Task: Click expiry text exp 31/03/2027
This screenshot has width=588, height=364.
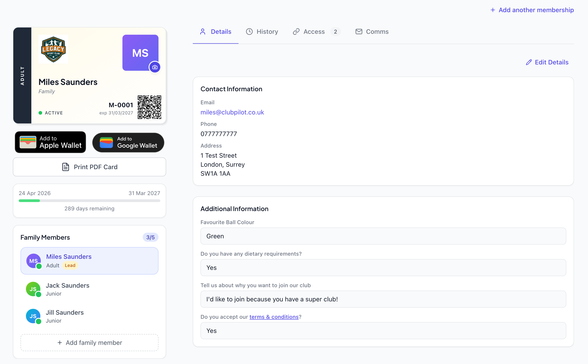Action: pos(116,113)
